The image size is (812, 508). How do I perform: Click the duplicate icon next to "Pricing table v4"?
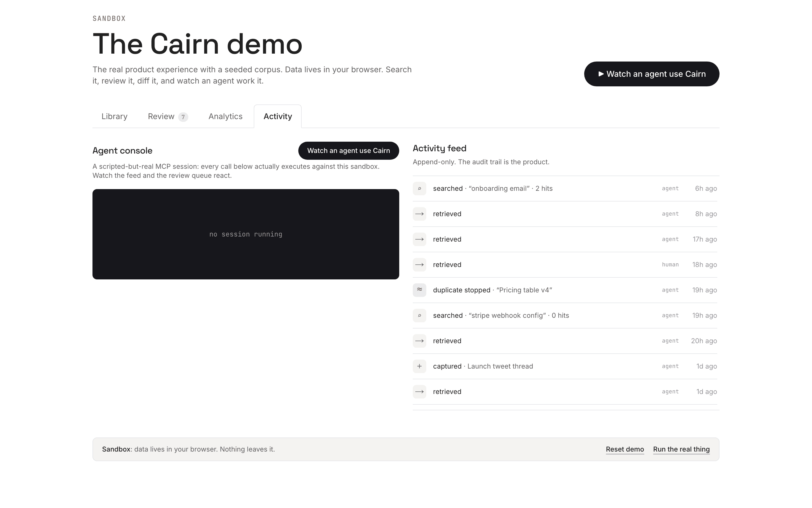(420, 290)
